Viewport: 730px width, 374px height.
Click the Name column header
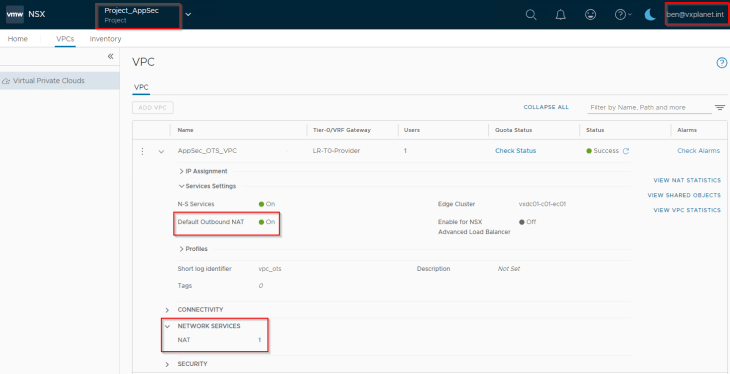point(186,130)
